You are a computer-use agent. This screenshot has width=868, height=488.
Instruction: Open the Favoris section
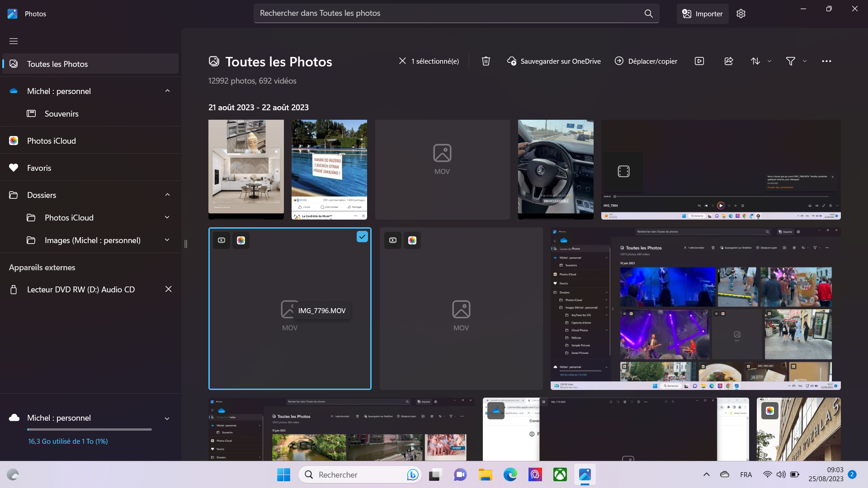click(39, 168)
